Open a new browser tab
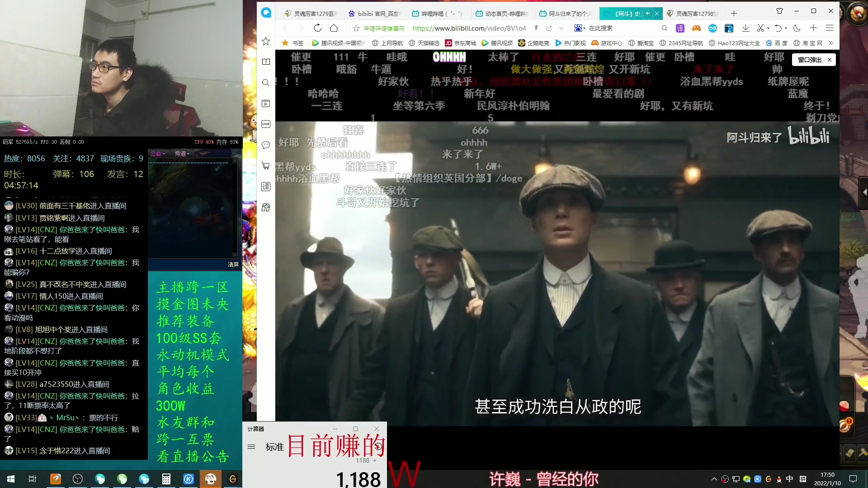This screenshot has width=868, height=488. pos(734,14)
